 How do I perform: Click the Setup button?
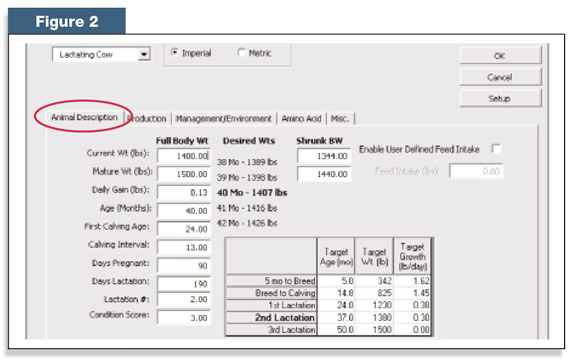500,99
